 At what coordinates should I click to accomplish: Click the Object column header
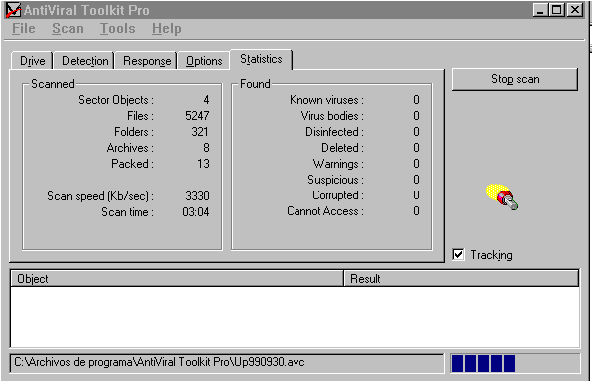pos(177,279)
